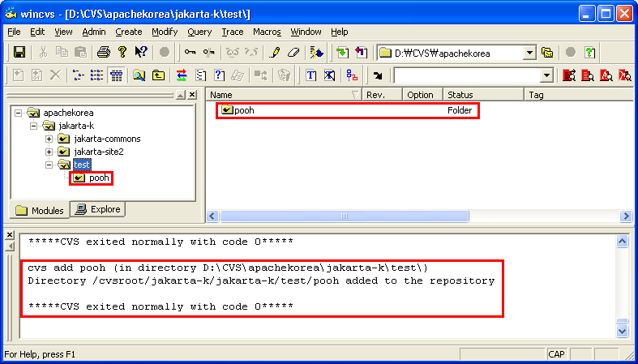
Task: Click the magnifier folder browse icon
Action: 139,75
